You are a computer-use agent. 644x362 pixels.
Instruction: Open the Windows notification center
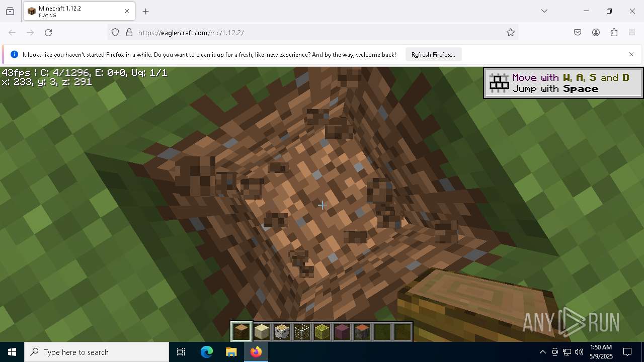(x=627, y=352)
